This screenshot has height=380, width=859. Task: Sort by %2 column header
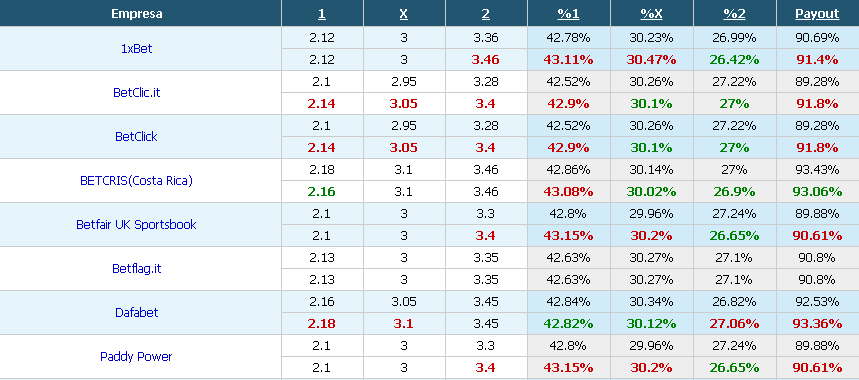point(734,14)
